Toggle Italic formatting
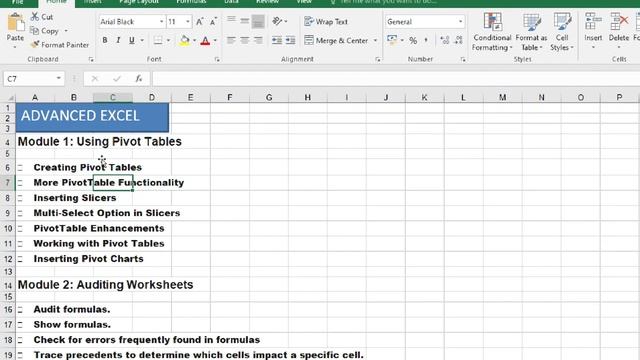Image resolution: width=640 pixels, height=360 pixels. coord(118,40)
